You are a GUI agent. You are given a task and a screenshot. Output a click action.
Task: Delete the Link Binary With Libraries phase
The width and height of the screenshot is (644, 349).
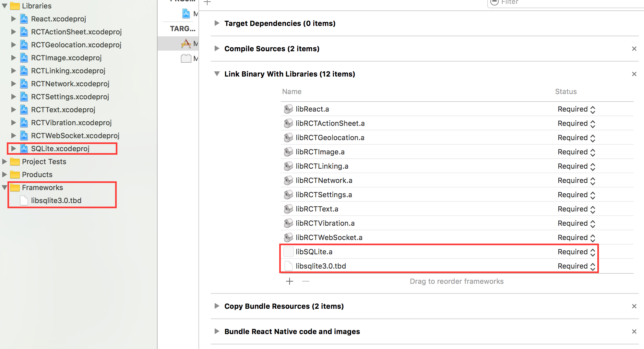[634, 74]
